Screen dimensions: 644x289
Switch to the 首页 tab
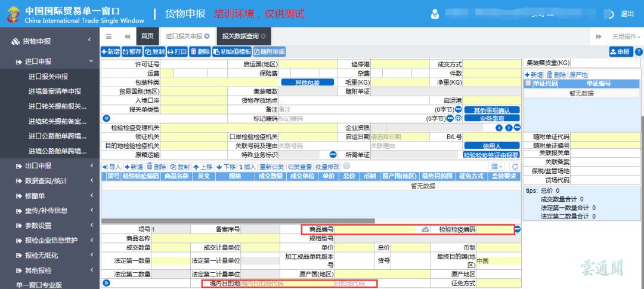(147, 36)
